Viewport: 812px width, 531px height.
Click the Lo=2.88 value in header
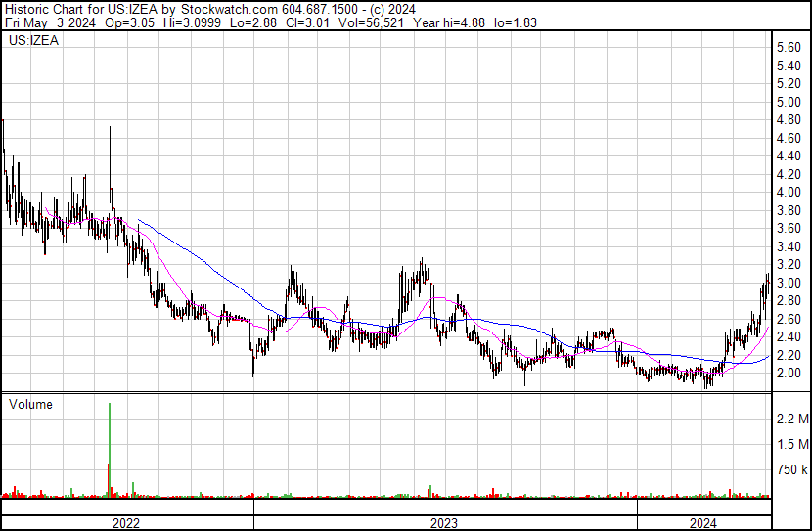[x=253, y=22]
